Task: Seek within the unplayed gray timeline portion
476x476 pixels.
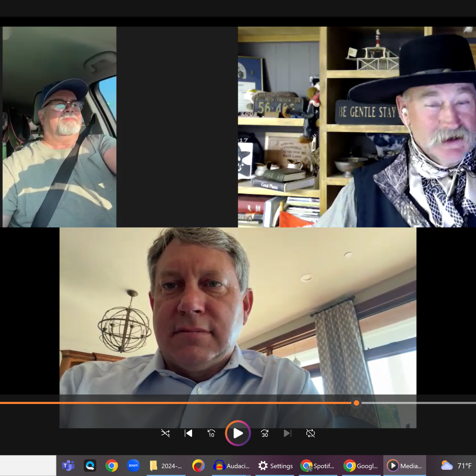Action: [x=419, y=403]
